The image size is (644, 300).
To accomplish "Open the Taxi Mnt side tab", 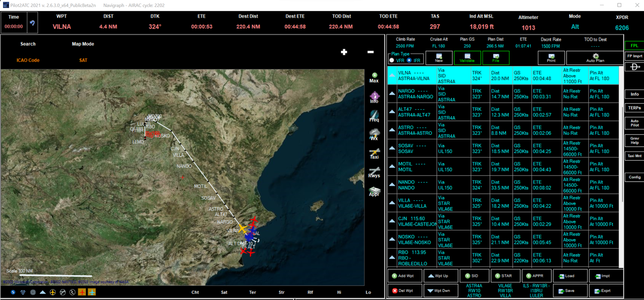I will (x=634, y=156).
